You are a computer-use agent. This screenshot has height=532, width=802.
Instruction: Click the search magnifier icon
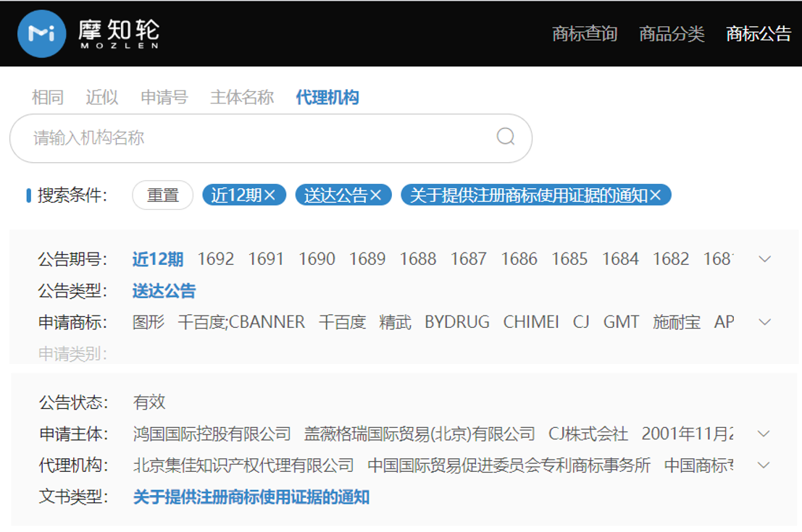[x=506, y=137]
